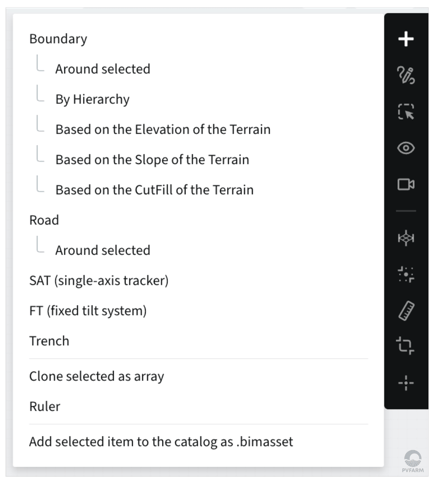Select Clone selected as array

pyautogui.click(x=97, y=376)
